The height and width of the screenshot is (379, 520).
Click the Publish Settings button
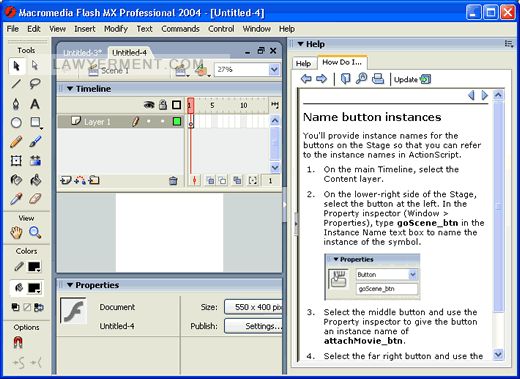click(253, 326)
